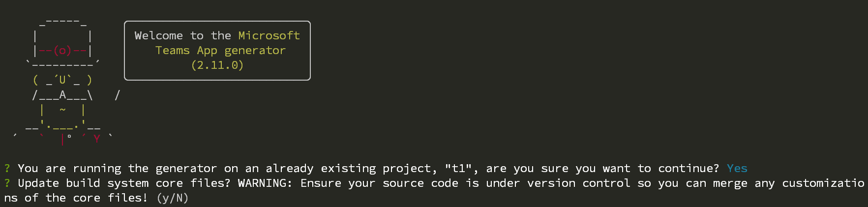Click the red Y glyph under mascot
This screenshot has height=207, width=868.
click(97, 139)
